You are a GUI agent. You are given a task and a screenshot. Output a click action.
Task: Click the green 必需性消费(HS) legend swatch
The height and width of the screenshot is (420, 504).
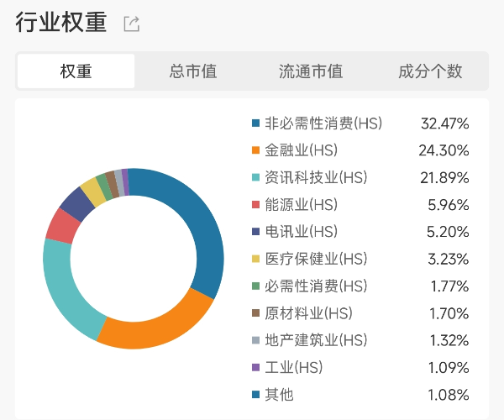click(255, 286)
